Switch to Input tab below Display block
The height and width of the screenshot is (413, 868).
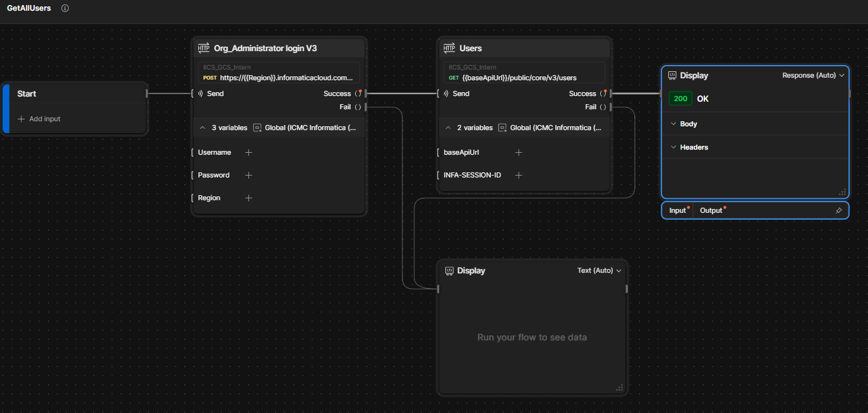(677, 210)
